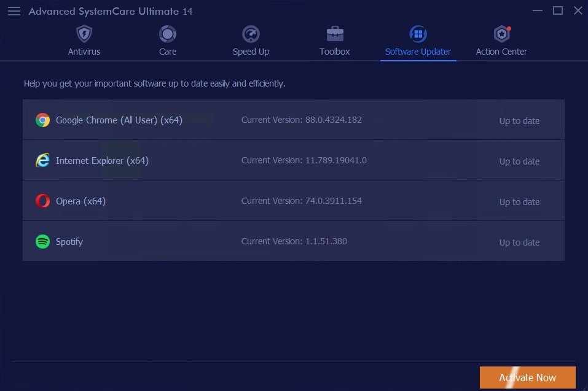Minimize the Advanced SystemCare window
This screenshot has width=588, height=391.
tap(538, 10)
